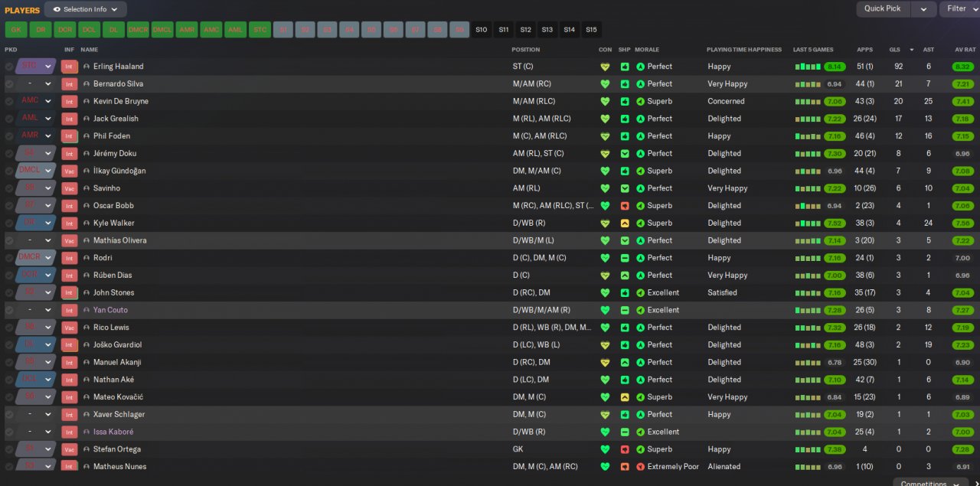
Task: Click the Alienated playing time status
Action: (724, 467)
